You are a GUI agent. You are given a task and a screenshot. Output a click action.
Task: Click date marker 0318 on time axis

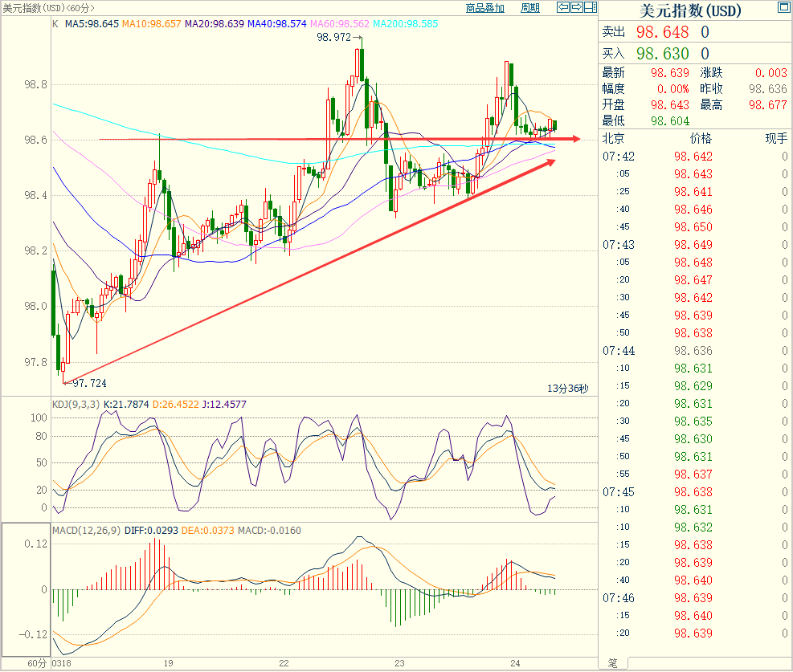click(61, 663)
